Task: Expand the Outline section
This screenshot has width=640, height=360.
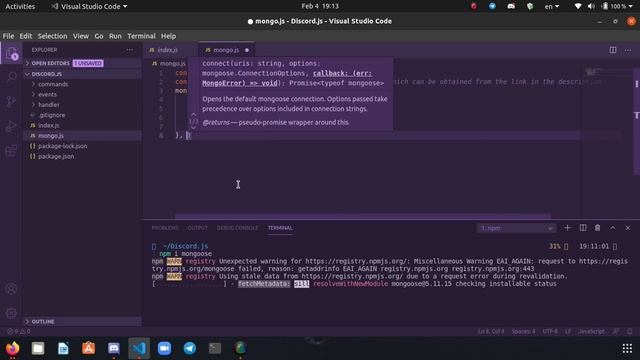Action: (83, 322)
